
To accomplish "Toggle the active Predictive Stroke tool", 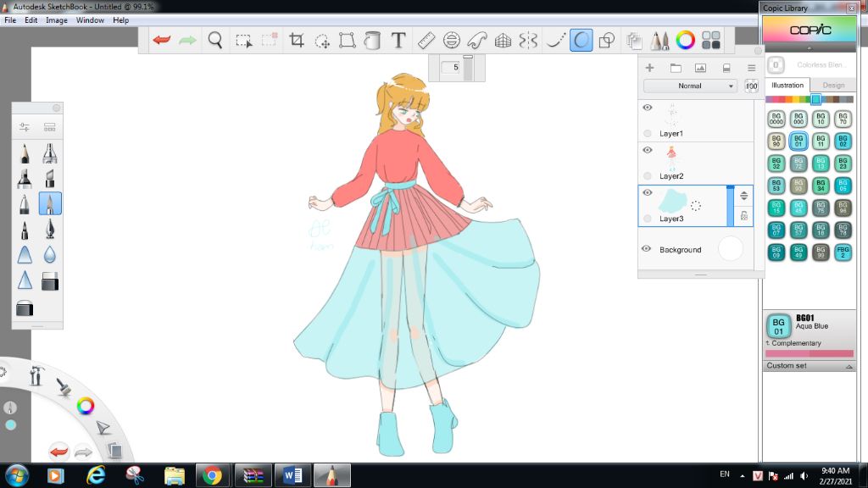I will pyautogui.click(x=581, y=40).
